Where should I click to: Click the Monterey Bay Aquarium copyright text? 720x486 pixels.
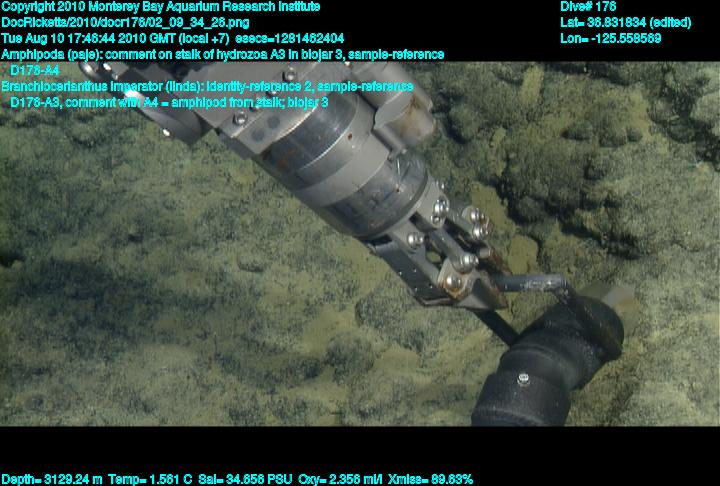(x=160, y=6)
